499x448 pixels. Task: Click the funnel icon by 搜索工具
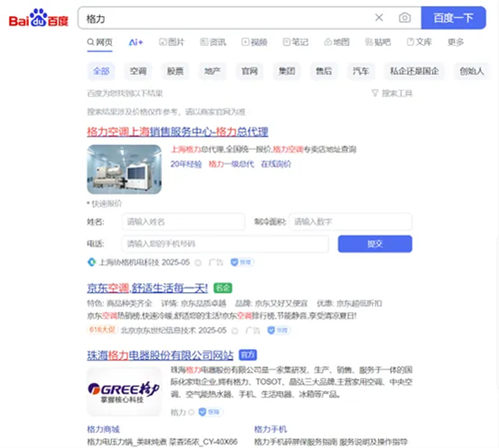(375, 93)
